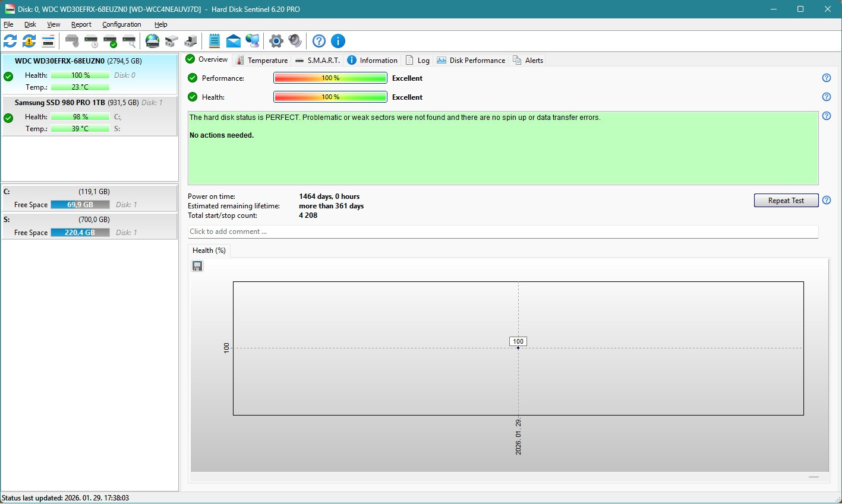The image size is (842, 504).
Task: Click the Repeat Test button
Action: tap(786, 201)
